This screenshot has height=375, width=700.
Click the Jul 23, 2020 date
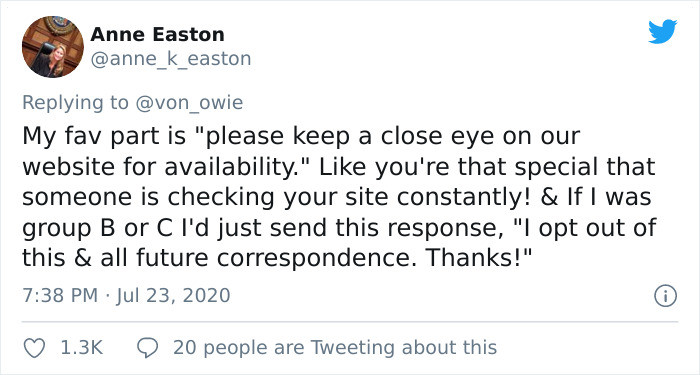click(173, 296)
